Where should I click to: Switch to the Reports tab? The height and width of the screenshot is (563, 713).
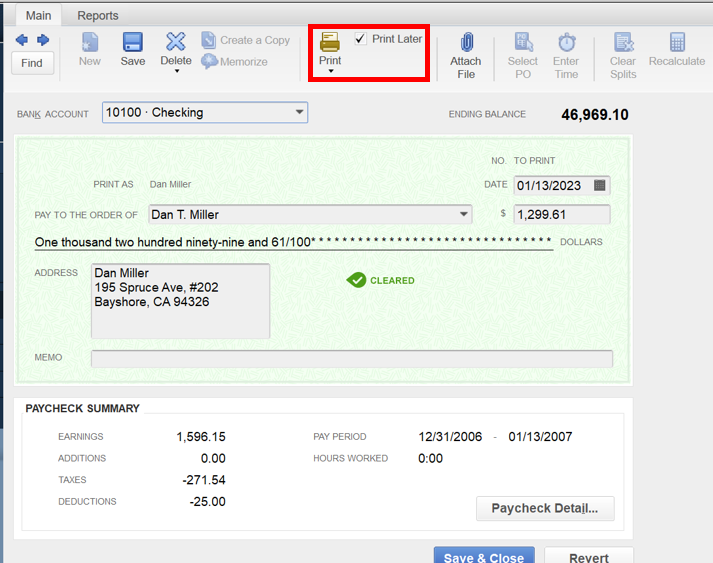click(98, 15)
